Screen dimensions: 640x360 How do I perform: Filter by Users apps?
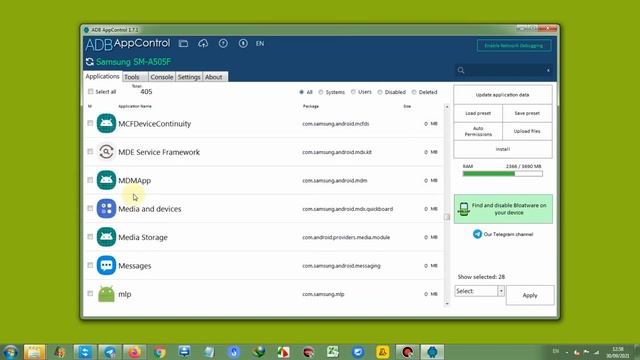tap(353, 92)
